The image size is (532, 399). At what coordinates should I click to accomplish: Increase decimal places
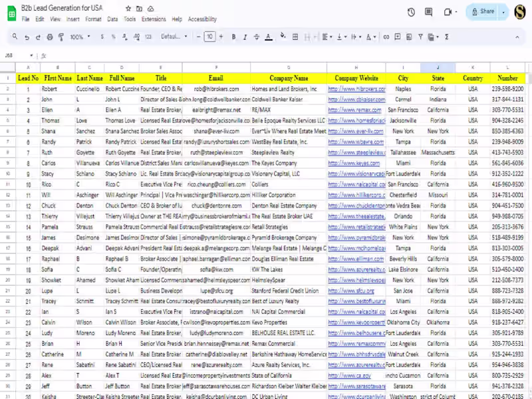[136, 37]
